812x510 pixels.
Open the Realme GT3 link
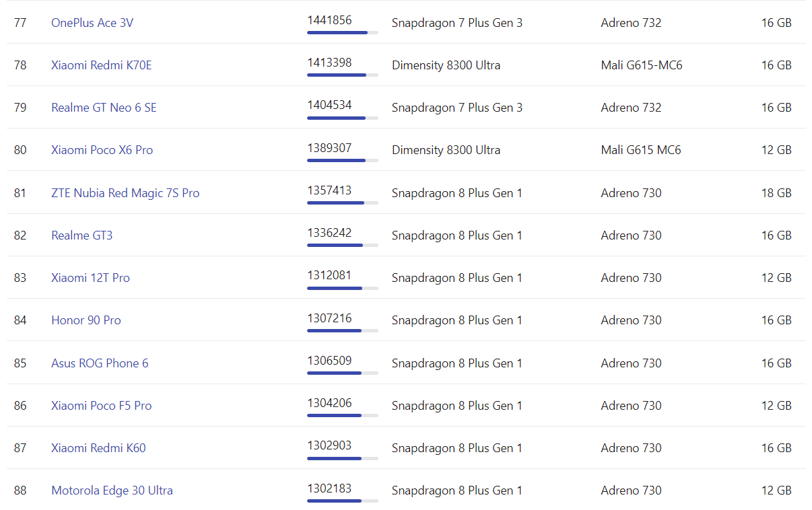pyautogui.click(x=81, y=235)
